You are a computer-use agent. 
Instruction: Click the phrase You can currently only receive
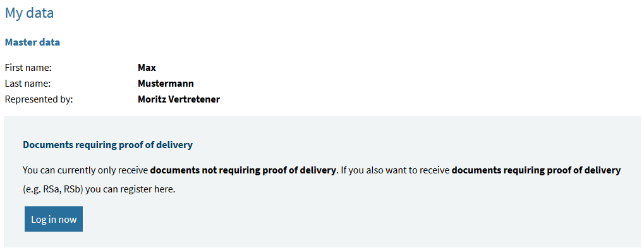tap(85, 170)
